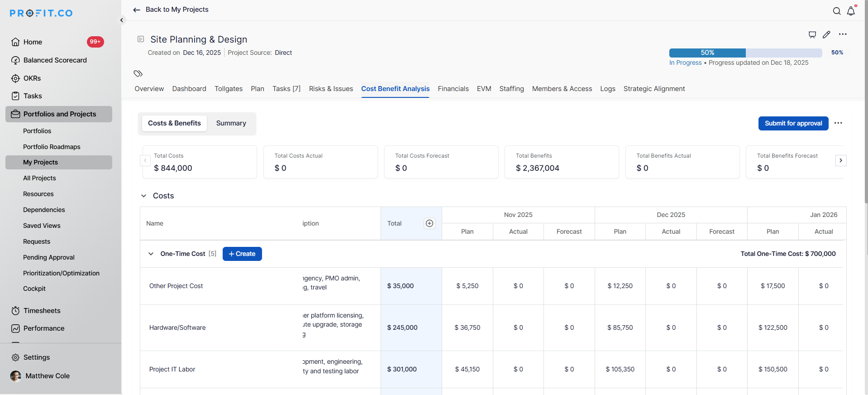The image size is (868, 395).
Task: Open the search magnifier icon
Action: (x=837, y=11)
